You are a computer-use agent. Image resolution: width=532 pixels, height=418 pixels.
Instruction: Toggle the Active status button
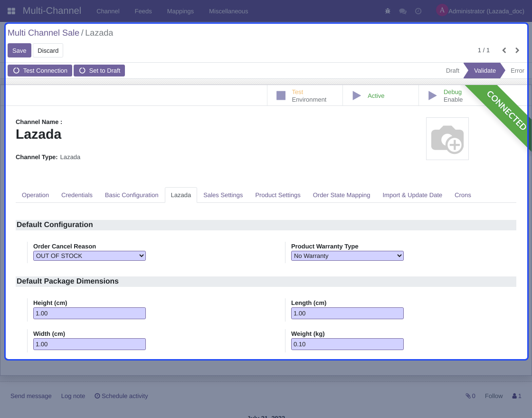pos(380,95)
